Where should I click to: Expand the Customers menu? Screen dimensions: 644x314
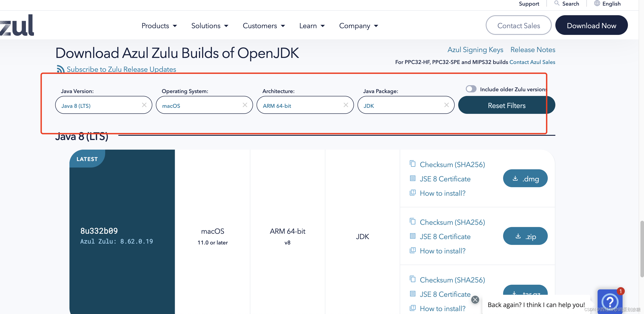click(x=264, y=26)
